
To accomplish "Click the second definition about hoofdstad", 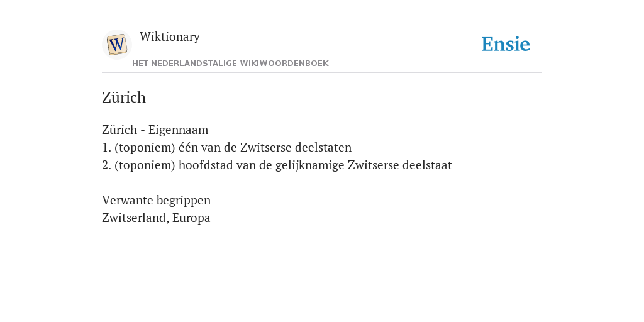I will 277,165.
